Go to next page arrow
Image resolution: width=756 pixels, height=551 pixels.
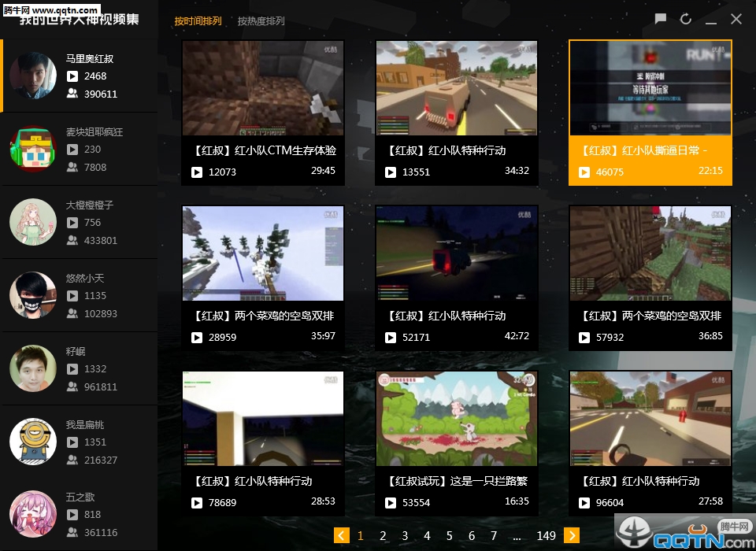tap(572, 535)
